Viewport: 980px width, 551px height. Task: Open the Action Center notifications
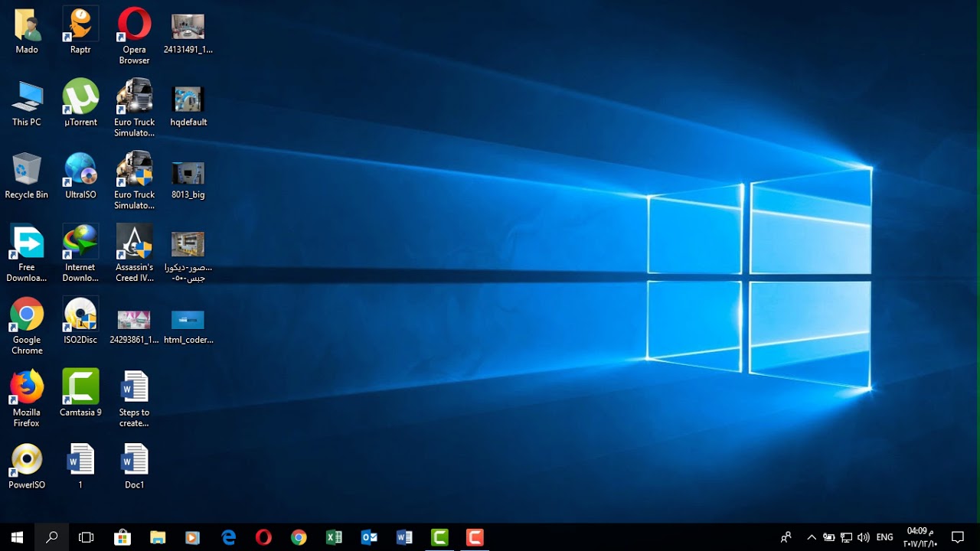click(x=957, y=537)
